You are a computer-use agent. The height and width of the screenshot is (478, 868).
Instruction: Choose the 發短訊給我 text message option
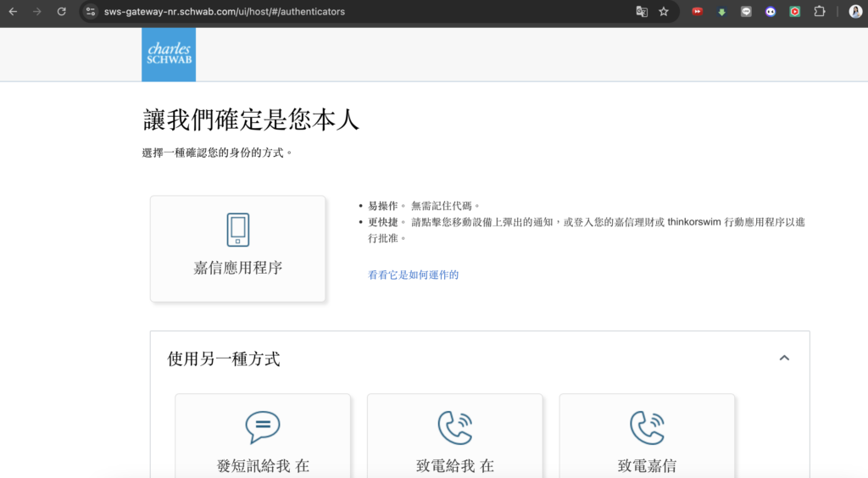263,436
